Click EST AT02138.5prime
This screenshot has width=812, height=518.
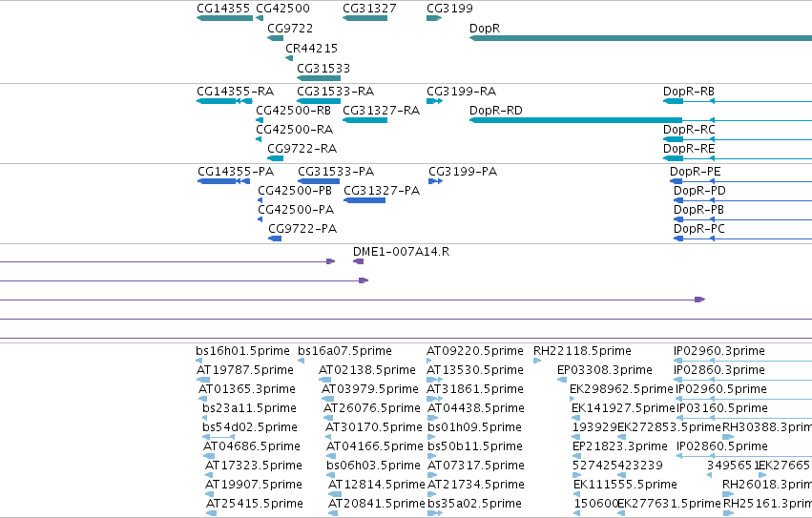click(324, 381)
